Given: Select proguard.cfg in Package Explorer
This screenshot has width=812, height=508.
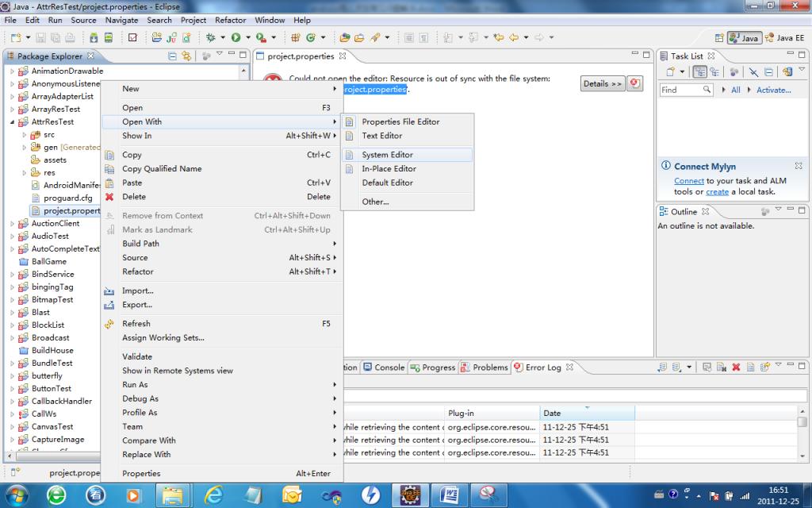Looking at the screenshot, I should [x=62, y=198].
